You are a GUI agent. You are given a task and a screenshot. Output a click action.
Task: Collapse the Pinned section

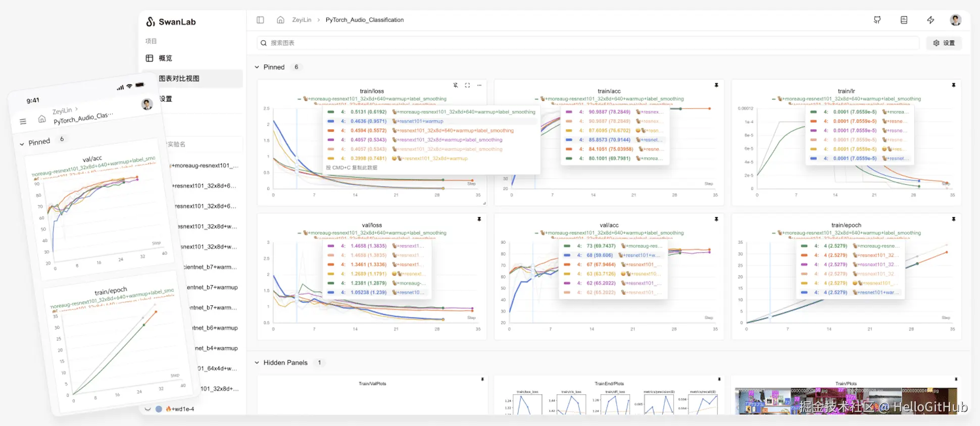257,67
